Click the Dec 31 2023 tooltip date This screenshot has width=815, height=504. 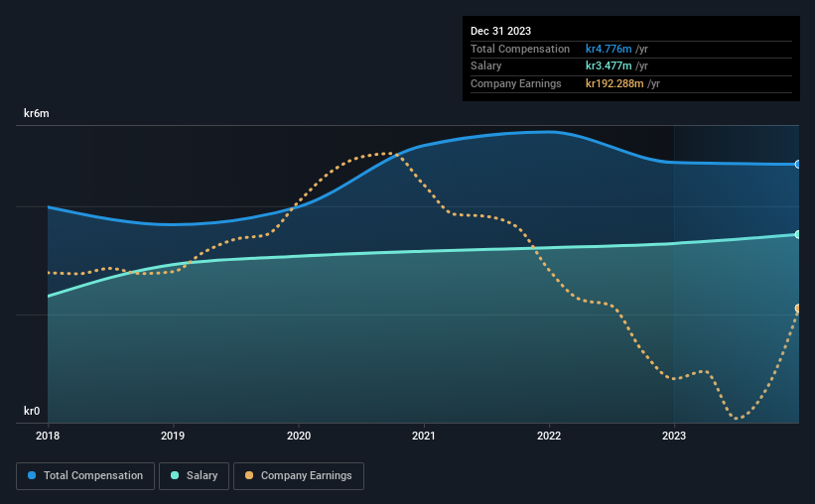point(500,31)
